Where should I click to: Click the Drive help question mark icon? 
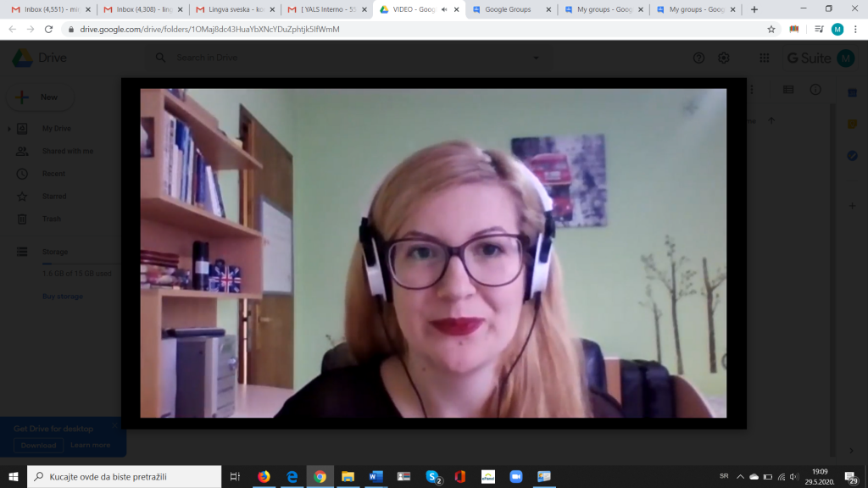click(x=698, y=58)
